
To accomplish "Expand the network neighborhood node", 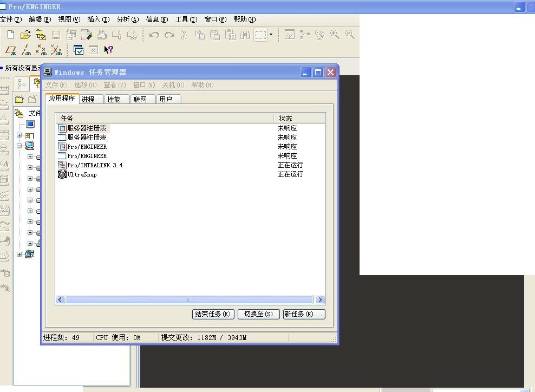I will pos(19,254).
